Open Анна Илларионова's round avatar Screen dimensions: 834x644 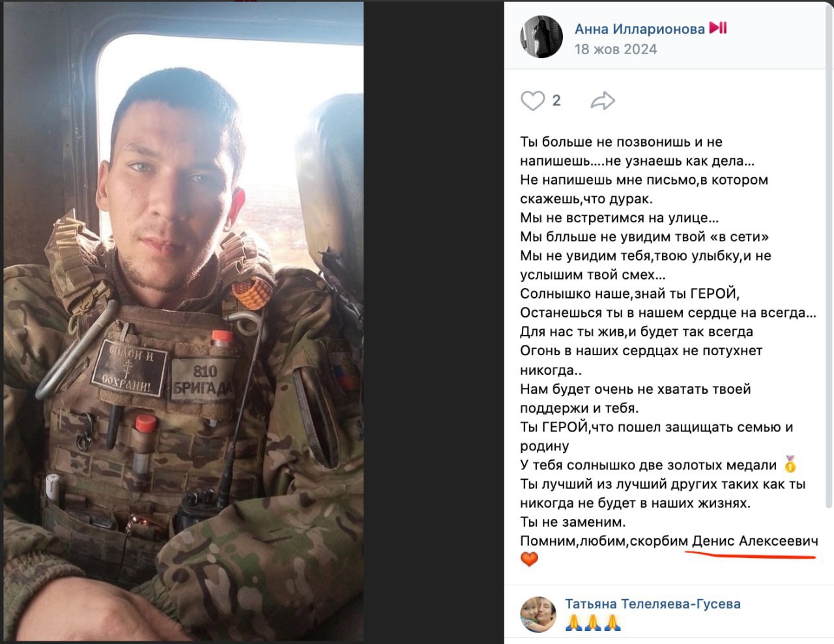[x=541, y=37]
